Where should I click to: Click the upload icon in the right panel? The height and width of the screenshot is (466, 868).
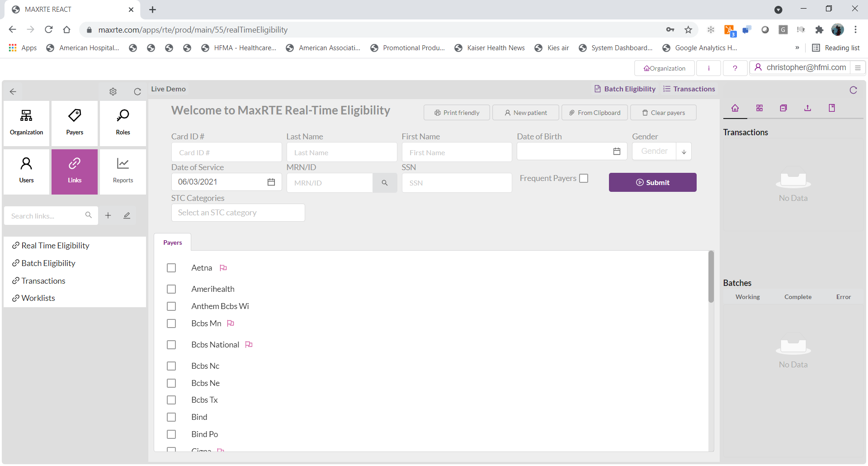click(807, 108)
